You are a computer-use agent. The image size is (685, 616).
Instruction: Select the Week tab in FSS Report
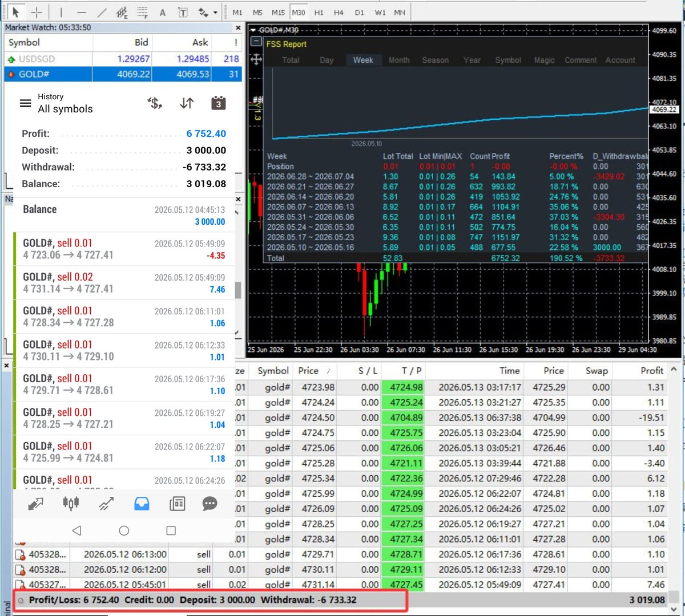tap(363, 60)
